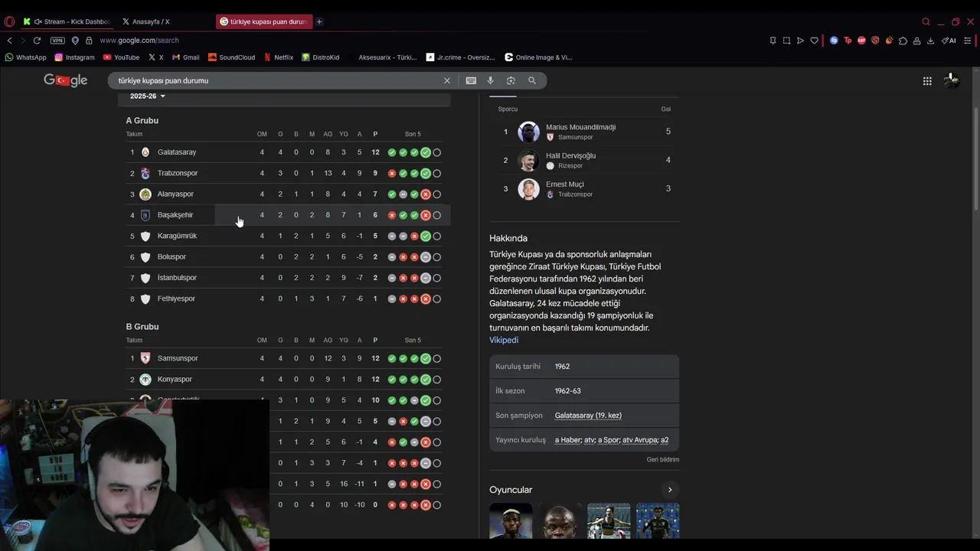The width and height of the screenshot is (980, 551).
Task: Select Alanyaspor in the standings
Action: pyautogui.click(x=175, y=194)
